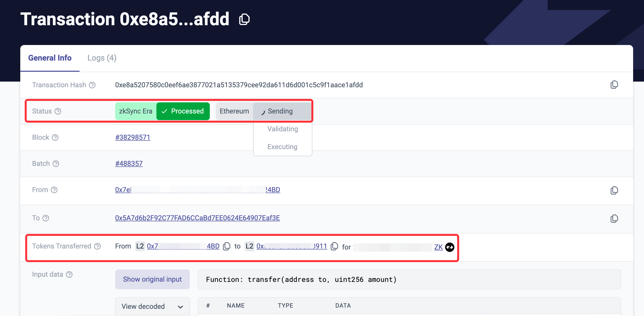Click the ZK token logo icon

click(x=450, y=247)
